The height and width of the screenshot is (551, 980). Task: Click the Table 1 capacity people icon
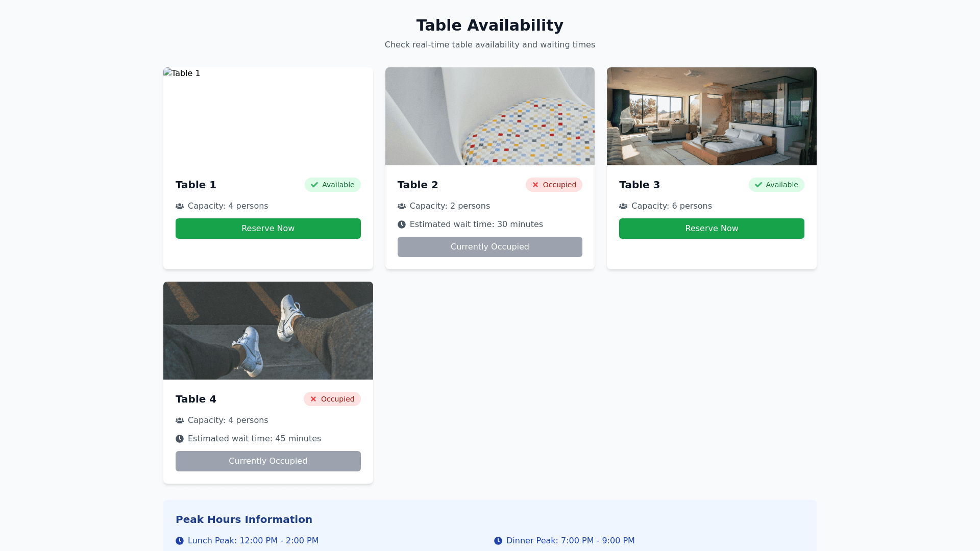coord(180,206)
